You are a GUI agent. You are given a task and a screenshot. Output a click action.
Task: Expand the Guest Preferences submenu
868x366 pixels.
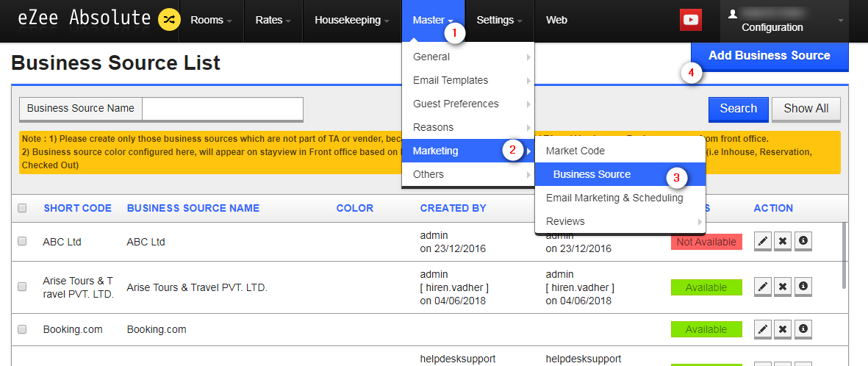(467, 104)
